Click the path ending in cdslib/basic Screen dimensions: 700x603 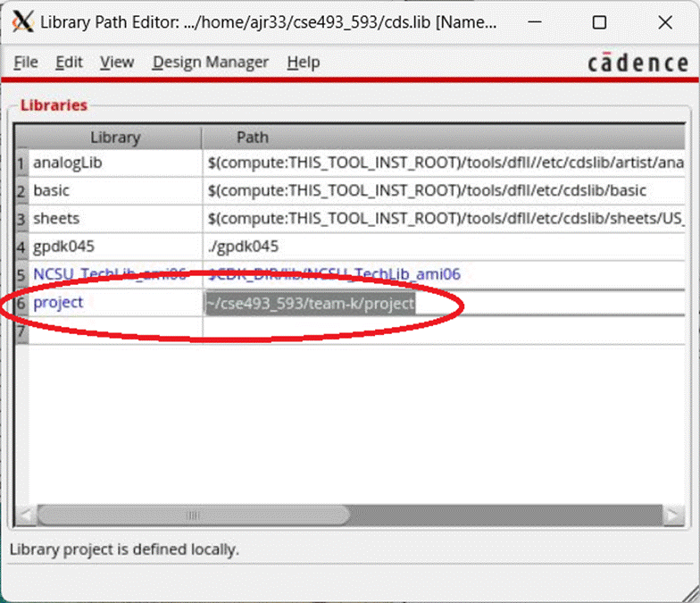click(x=444, y=191)
